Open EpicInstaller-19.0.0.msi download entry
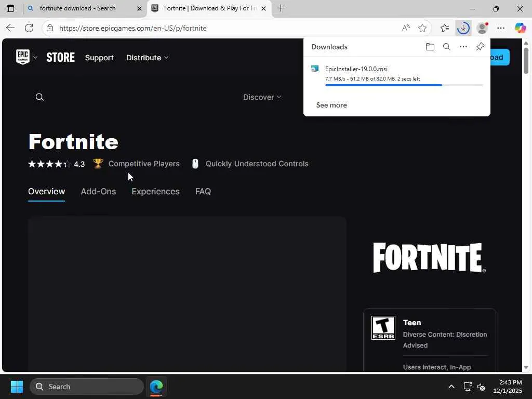The height and width of the screenshot is (399, 532). pos(396,75)
